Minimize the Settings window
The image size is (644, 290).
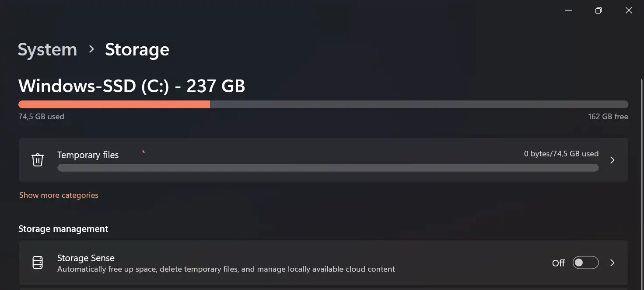tap(568, 10)
